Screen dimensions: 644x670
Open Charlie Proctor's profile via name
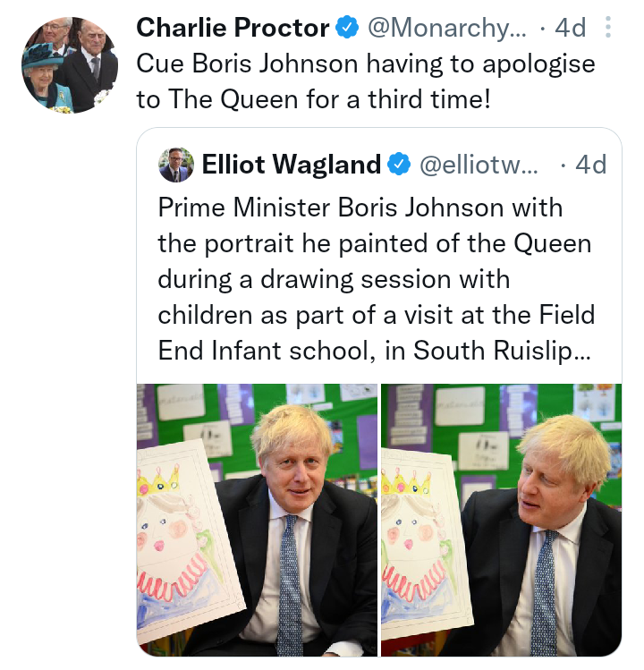tap(233, 28)
